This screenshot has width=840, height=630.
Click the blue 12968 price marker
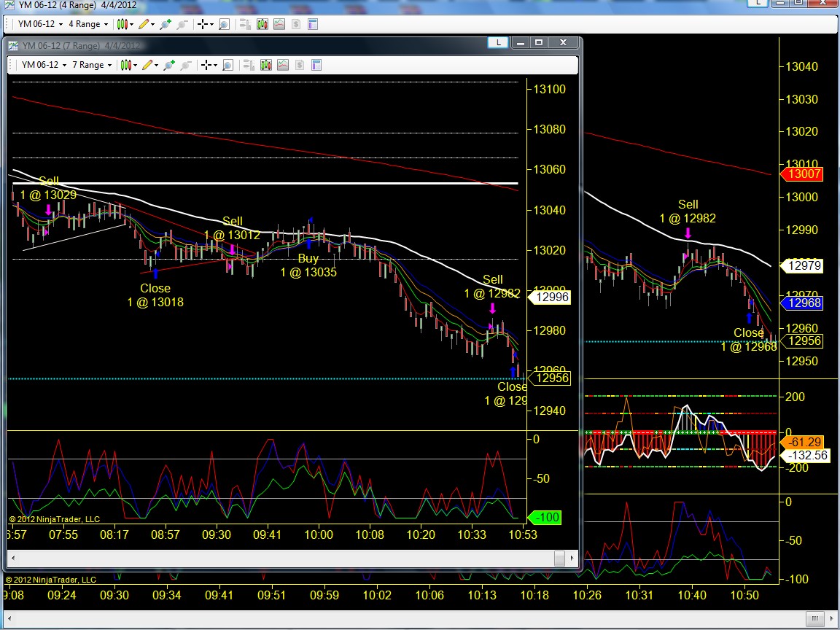802,303
